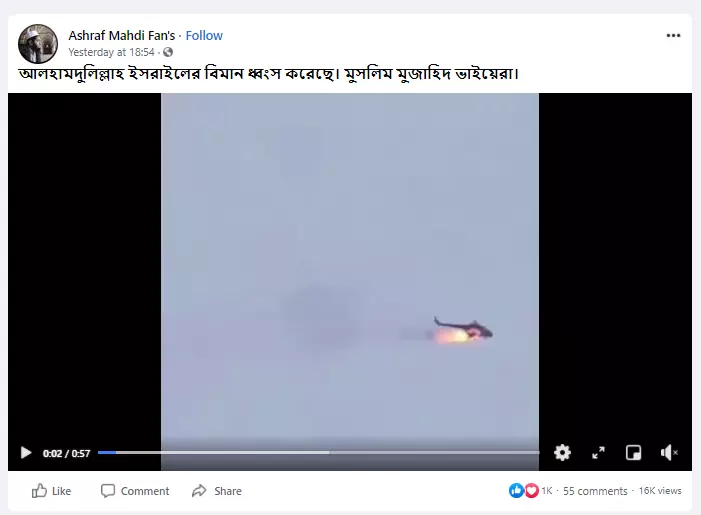Viewport: 701px width, 515px height.
Task: Open picture-in-picture mini player
Action: pyautogui.click(x=633, y=453)
